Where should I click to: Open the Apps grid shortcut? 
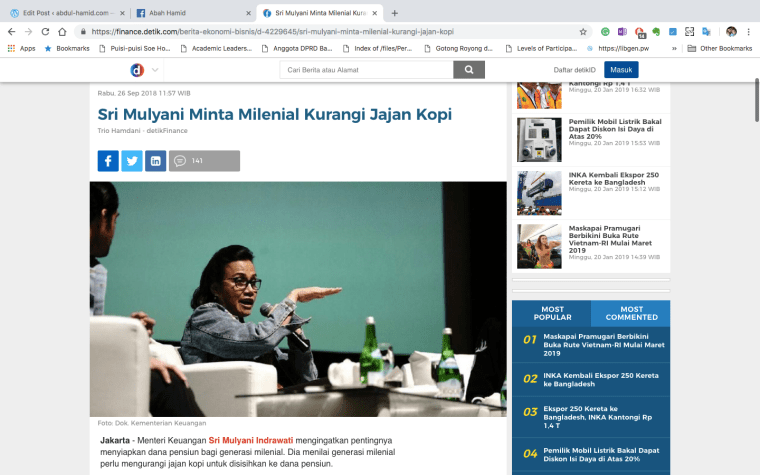(21, 48)
